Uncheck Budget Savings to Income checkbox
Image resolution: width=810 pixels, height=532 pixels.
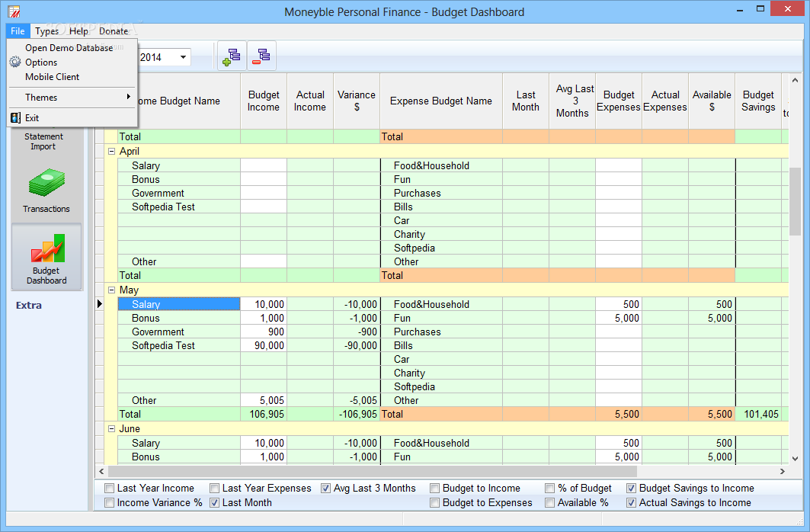pyautogui.click(x=631, y=488)
